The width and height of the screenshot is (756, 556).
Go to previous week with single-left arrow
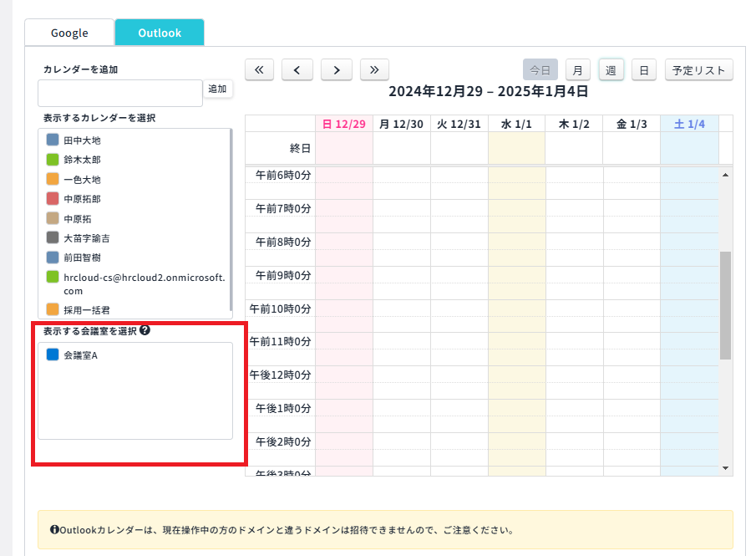pos(297,69)
